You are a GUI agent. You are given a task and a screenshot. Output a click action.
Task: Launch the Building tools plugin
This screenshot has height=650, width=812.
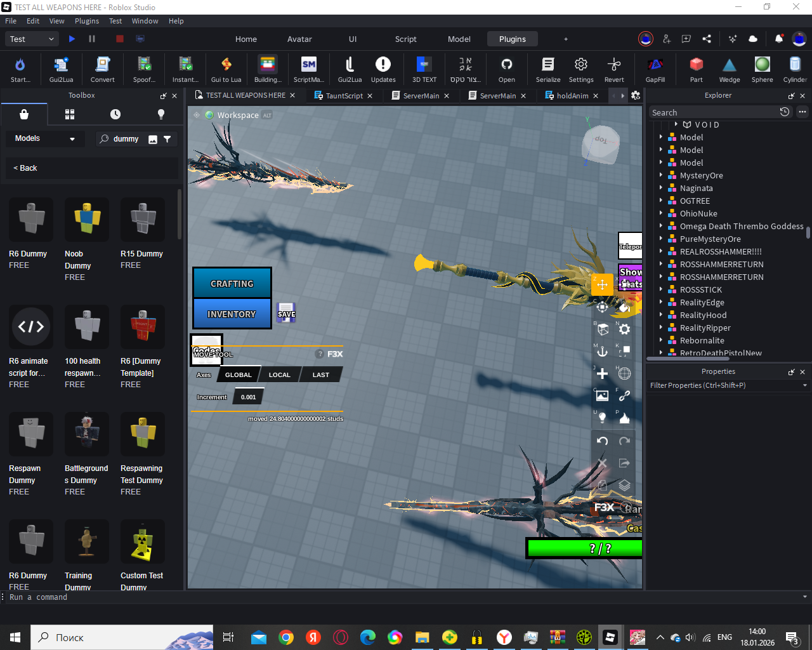268,69
